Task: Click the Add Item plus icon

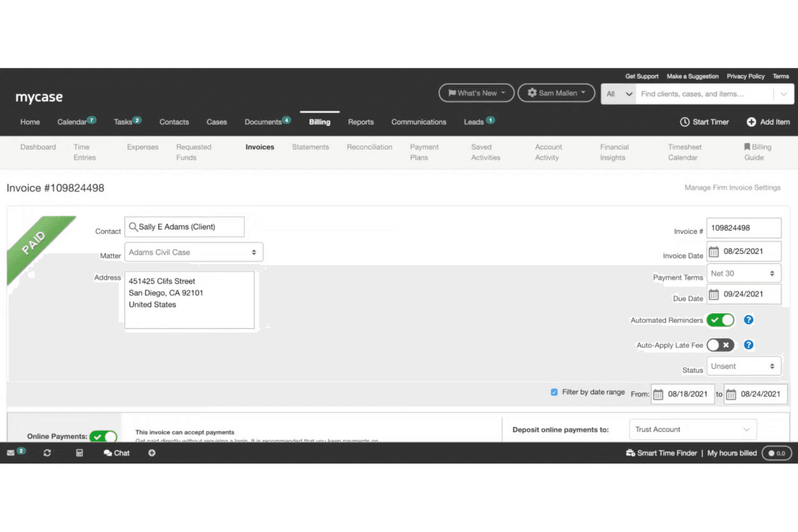Action: (751, 122)
